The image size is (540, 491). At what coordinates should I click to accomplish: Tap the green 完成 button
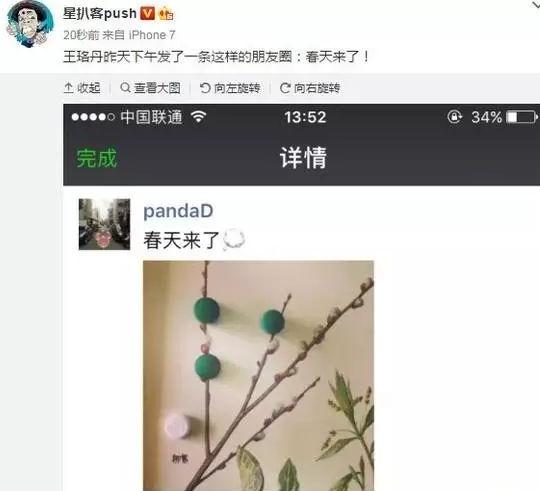coord(97,158)
